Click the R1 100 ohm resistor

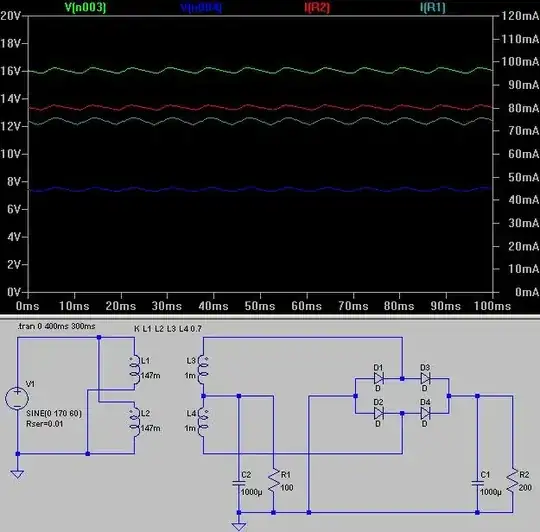[274, 481]
